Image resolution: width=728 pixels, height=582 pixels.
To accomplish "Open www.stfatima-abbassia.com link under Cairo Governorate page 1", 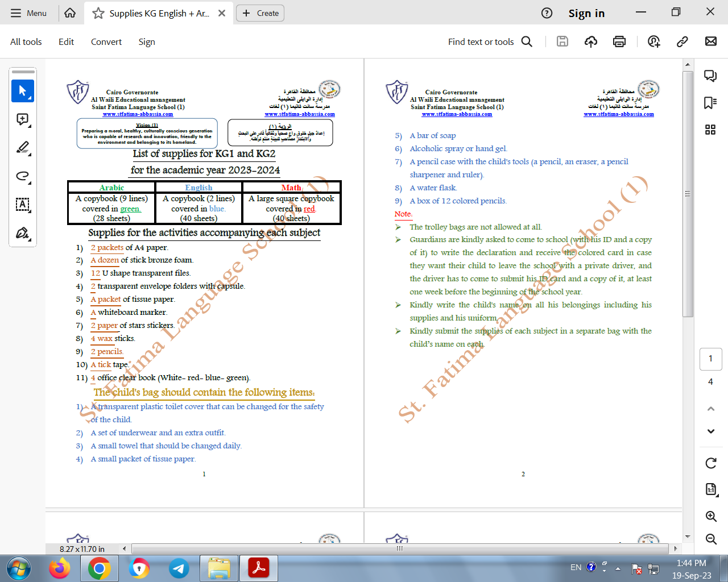I will tap(138, 114).
